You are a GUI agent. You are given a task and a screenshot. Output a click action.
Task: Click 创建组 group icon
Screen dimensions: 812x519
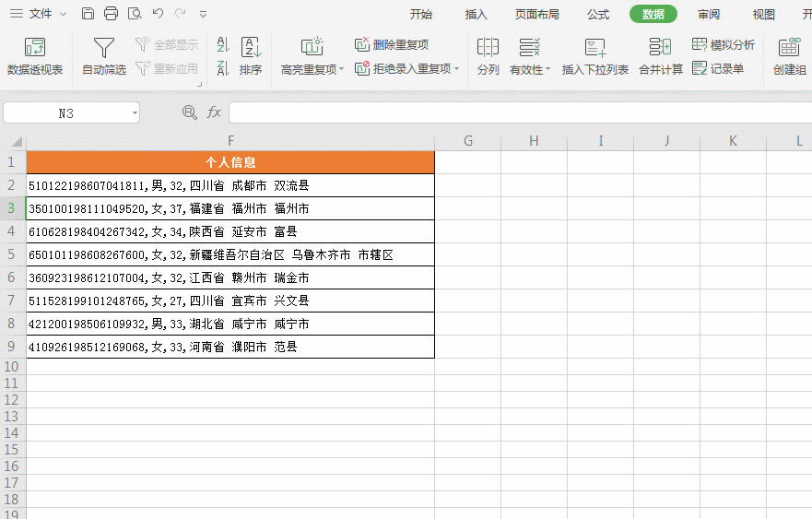[x=789, y=56]
